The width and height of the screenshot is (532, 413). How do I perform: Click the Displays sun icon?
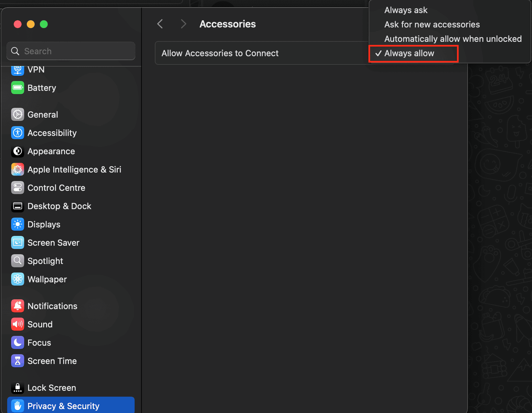point(18,224)
